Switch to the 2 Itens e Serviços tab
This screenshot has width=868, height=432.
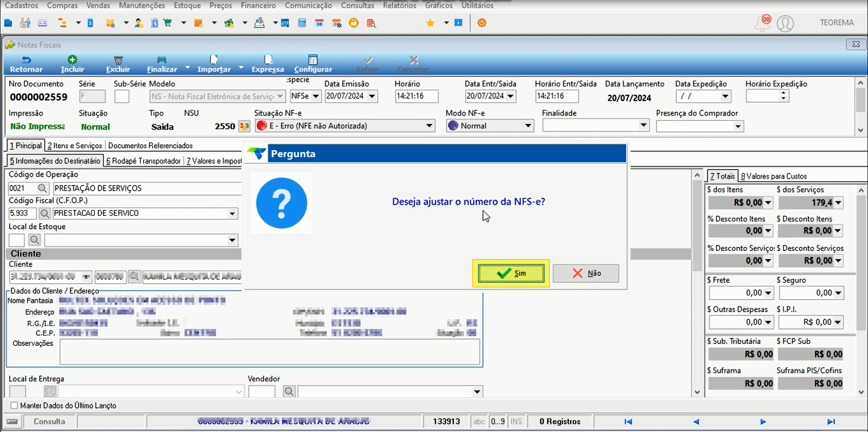pyautogui.click(x=75, y=145)
